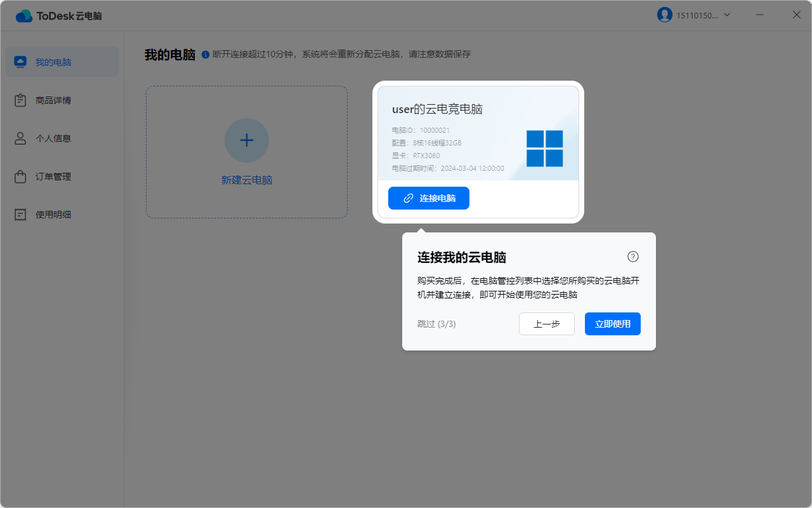Screen dimensions: 812x508
Task: Click the Windows logo on the PC card
Action: [545, 149]
